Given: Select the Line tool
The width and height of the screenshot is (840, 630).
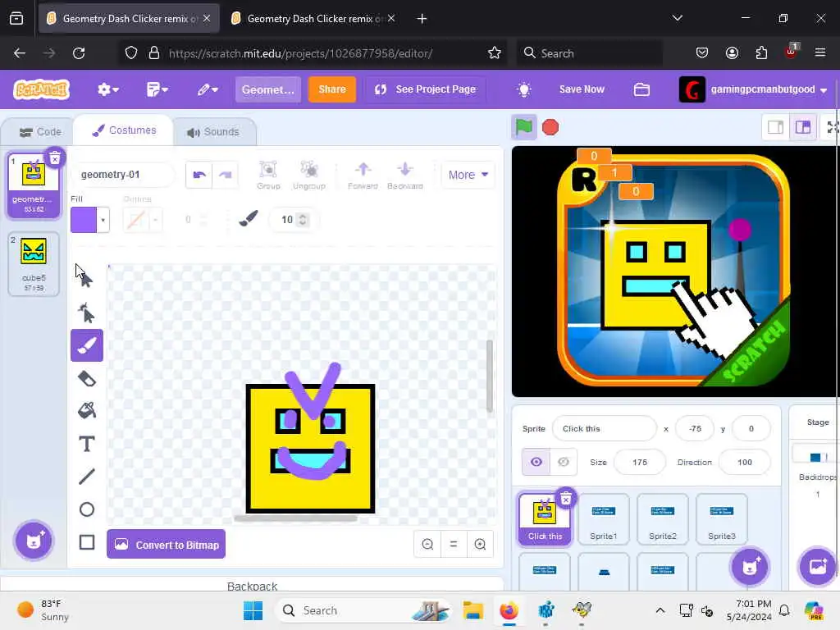Looking at the screenshot, I should (87, 477).
